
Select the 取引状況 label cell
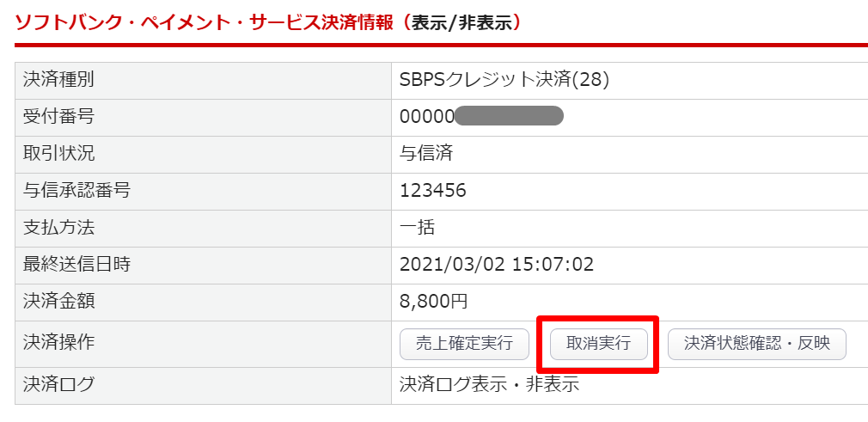point(59,154)
